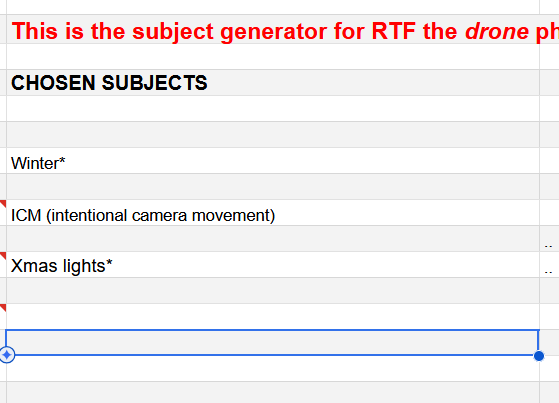
Task: Select the Xmas lights* cell
Action: click(273, 265)
